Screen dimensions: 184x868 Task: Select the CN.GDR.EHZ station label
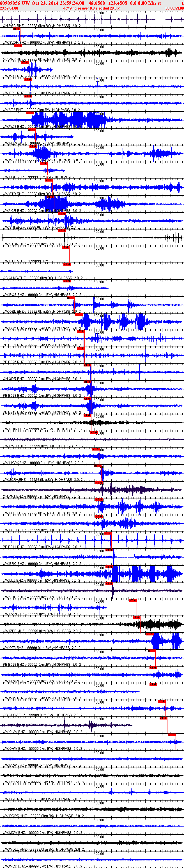tap(42, 379)
